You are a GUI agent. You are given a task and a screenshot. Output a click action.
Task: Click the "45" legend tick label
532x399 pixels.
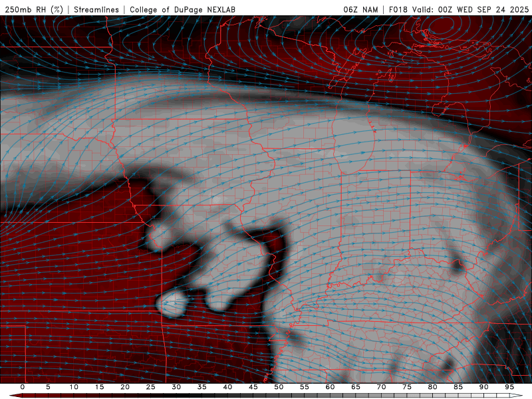coord(253,387)
